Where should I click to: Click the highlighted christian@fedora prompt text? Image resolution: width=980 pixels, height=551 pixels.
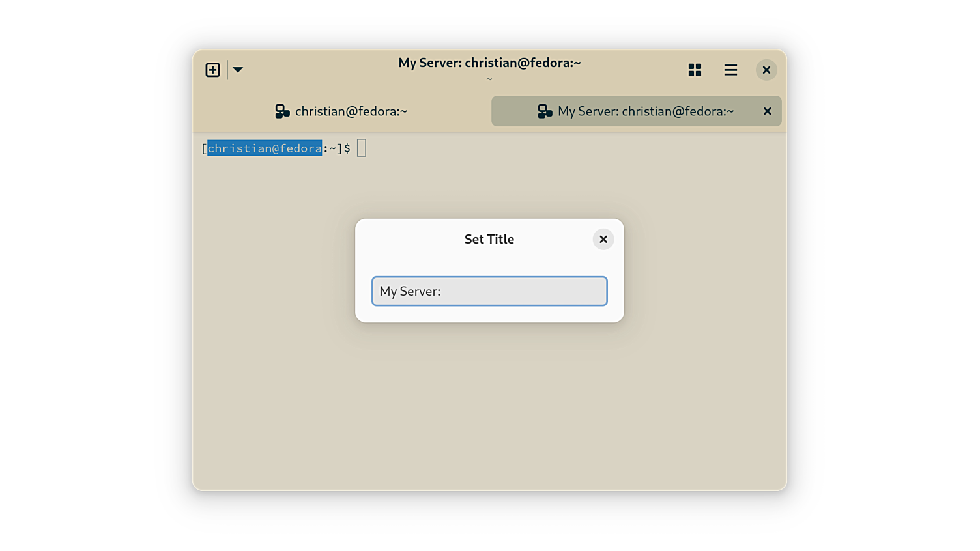coord(265,148)
